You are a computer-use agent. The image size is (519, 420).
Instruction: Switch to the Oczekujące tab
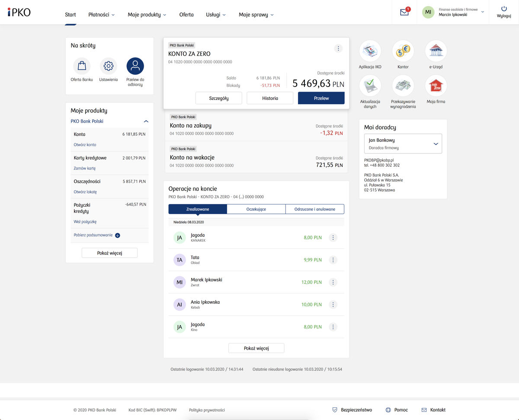(x=256, y=209)
